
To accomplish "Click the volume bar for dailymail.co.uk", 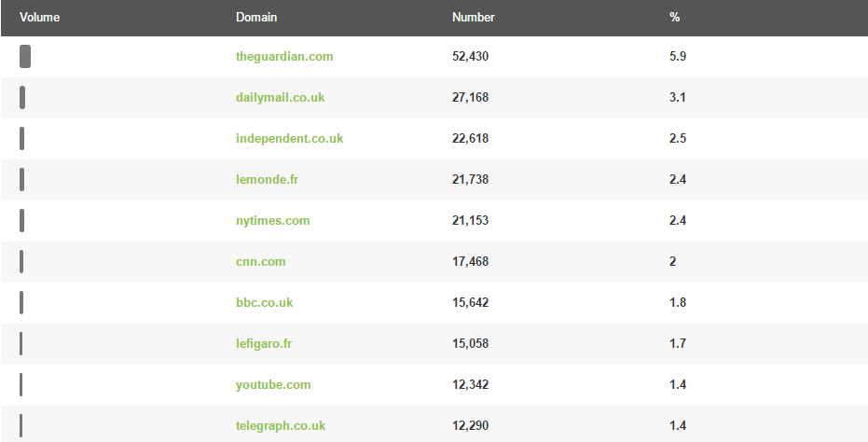I will (x=22, y=98).
